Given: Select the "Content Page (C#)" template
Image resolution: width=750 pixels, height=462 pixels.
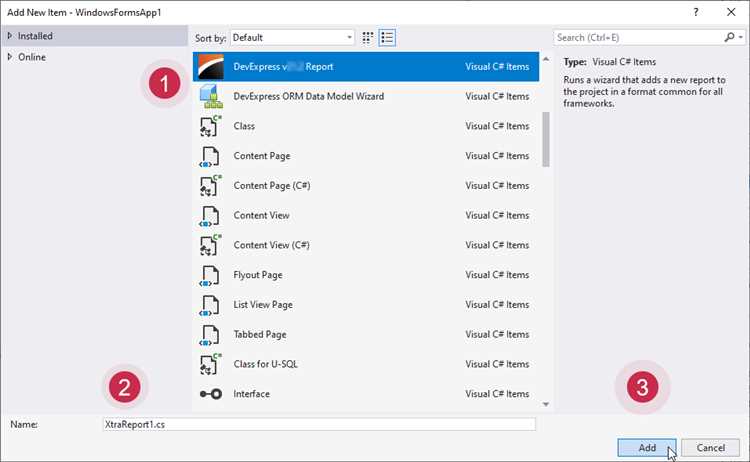Looking at the screenshot, I should 366,186.
